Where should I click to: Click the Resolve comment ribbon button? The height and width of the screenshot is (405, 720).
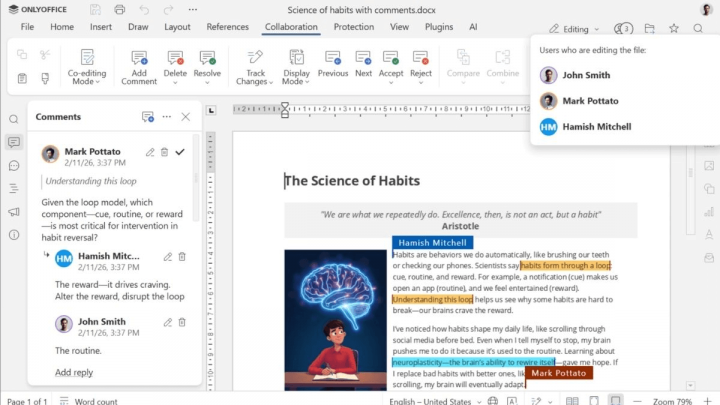pos(207,63)
